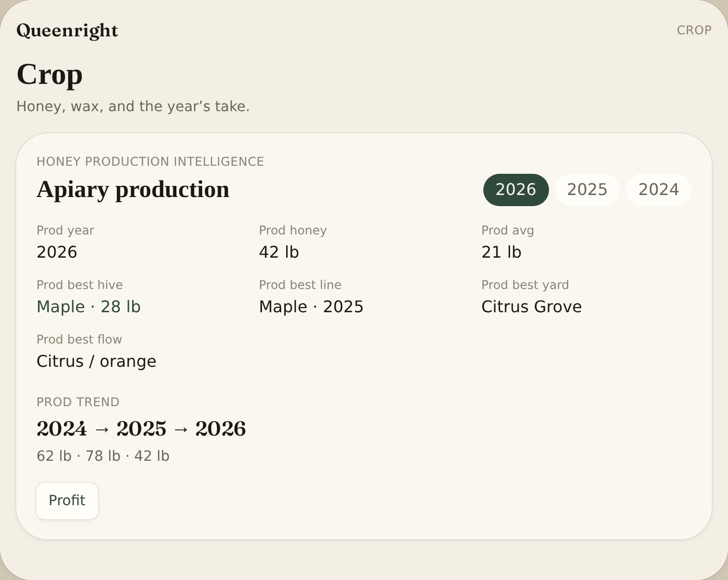Viewport: 728px width, 580px height.
Task: Select the PROD TREND section label
Action: tap(78, 402)
